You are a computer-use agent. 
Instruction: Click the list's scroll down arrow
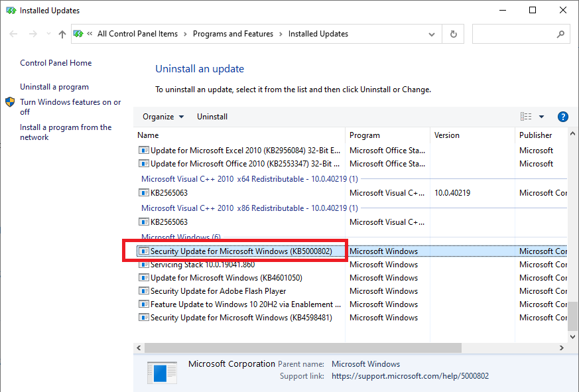point(572,336)
